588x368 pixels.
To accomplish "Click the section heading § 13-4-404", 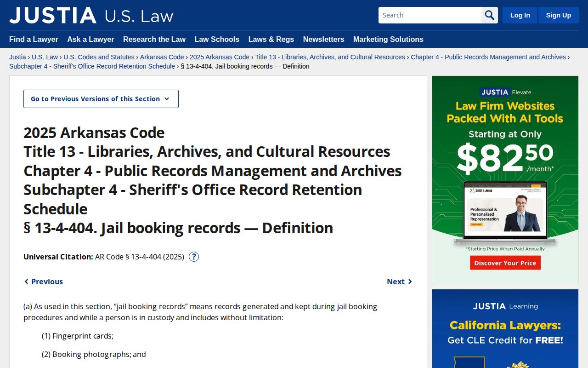I will (178, 228).
